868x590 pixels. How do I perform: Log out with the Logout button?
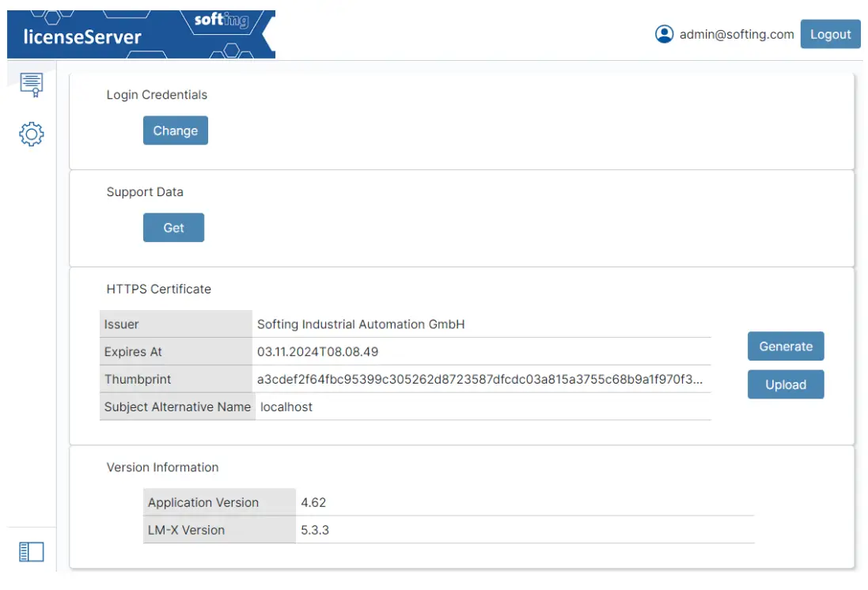(x=830, y=34)
